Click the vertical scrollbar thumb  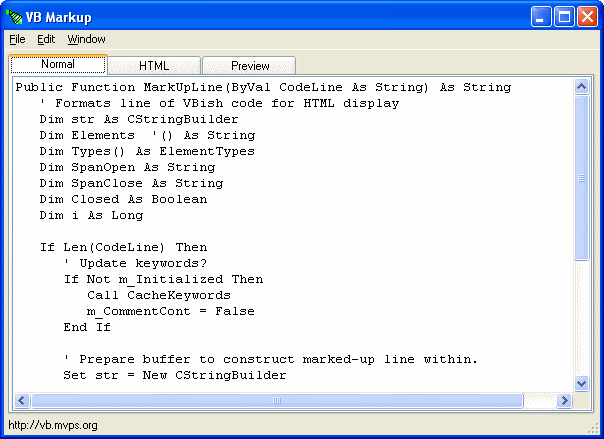point(581,178)
